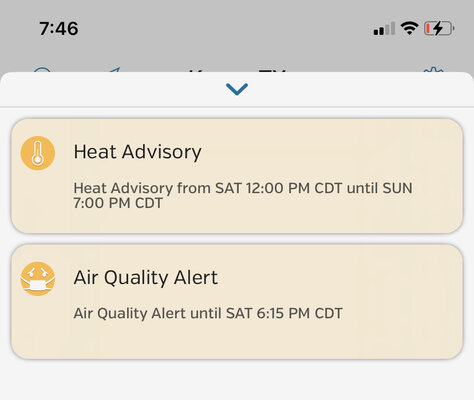The height and width of the screenshot is (400, 474).
Task: Tap the masked-face Air Quality icon
Action: 38,279
